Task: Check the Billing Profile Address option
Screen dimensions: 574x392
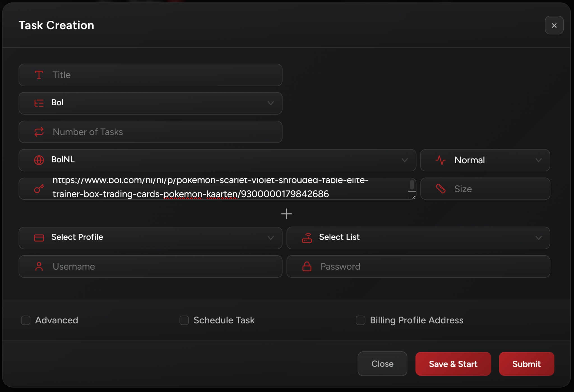Action: [360, 320]
